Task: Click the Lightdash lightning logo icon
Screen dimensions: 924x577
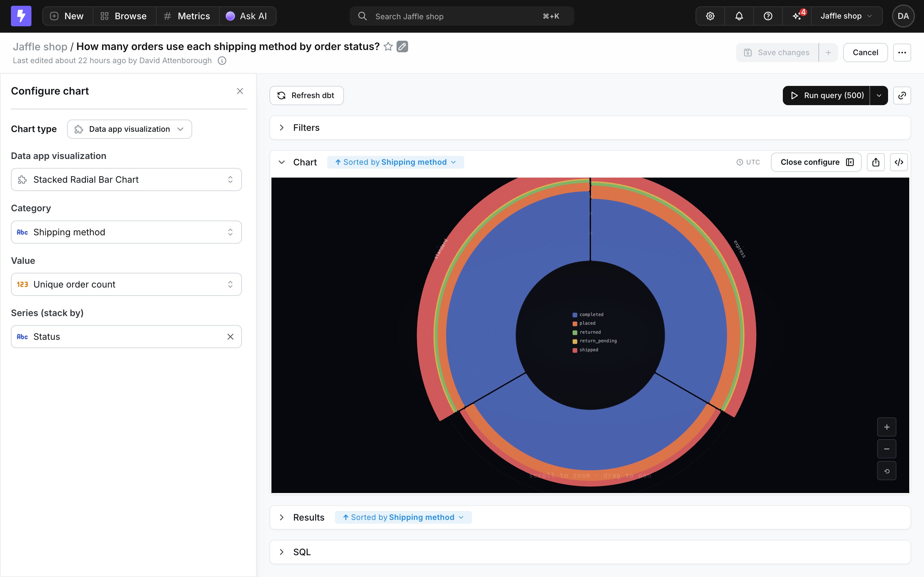Action: pos(21,16)
